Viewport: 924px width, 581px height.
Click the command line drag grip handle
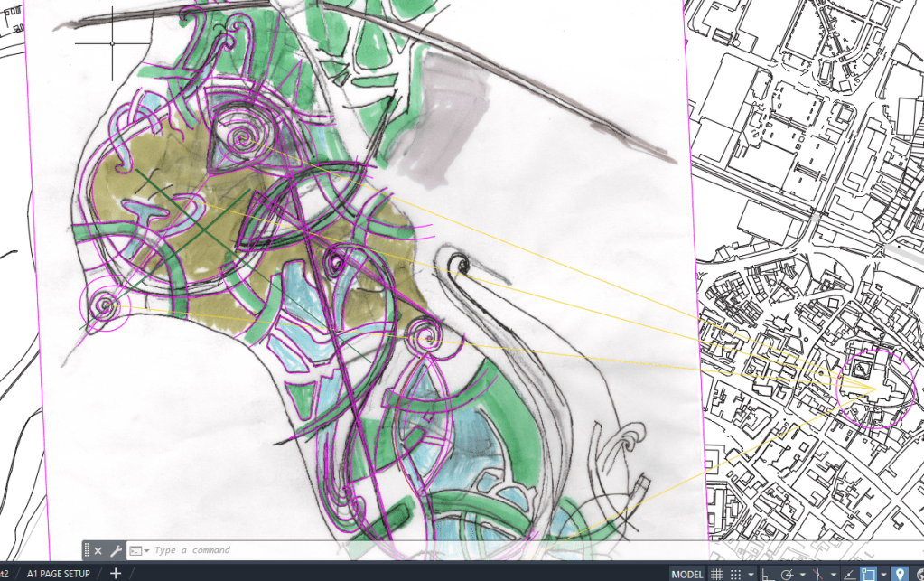pyautogui.click(x=88, y=550)
